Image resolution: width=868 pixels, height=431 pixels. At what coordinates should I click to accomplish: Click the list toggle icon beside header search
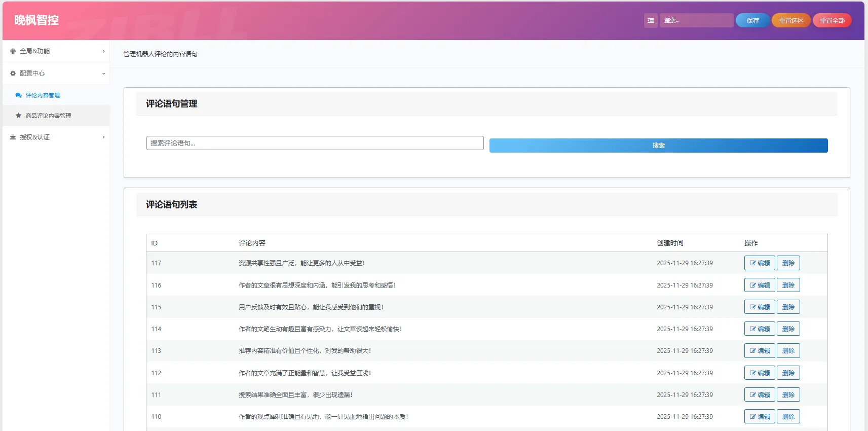pos(651,20)
